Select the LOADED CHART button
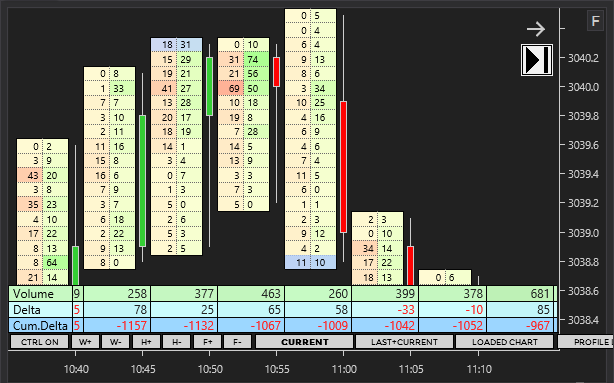The height and width of the screenshot is (383, 614). point(505,342)
